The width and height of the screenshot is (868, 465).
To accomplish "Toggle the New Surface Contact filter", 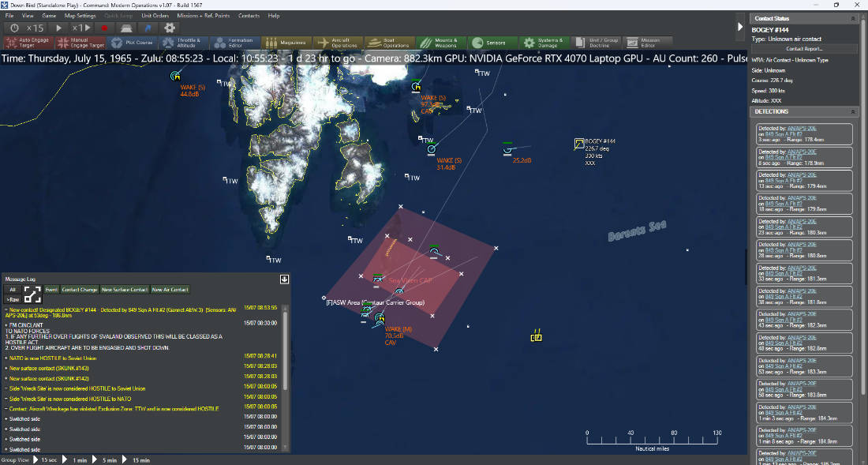I will [x=125, y=290].
